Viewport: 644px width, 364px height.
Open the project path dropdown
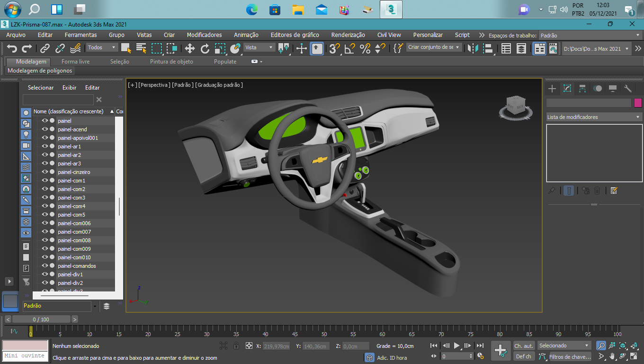(x=597, y=49)
